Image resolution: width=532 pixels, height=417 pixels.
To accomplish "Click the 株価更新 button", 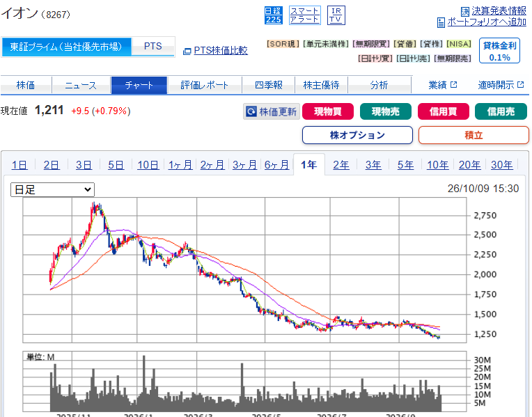I will [272, 111].
